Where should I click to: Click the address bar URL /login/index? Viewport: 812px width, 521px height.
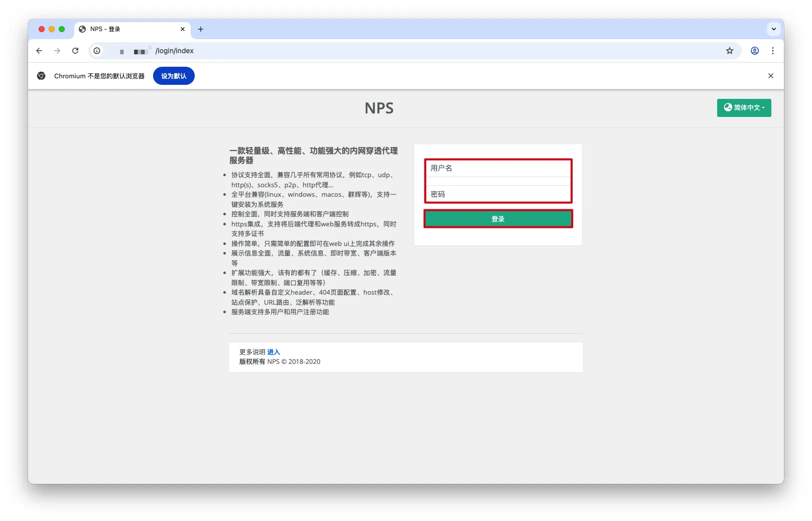click(x=174, y=51)
